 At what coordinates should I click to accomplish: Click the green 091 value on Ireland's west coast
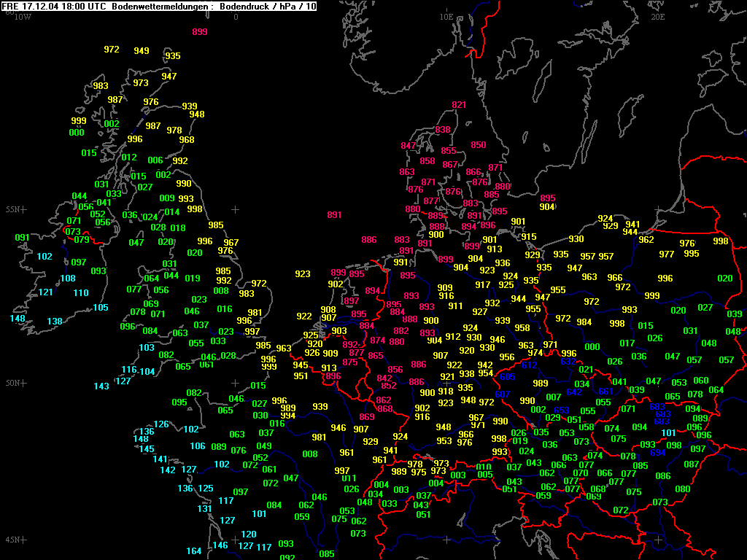(22, 238)
